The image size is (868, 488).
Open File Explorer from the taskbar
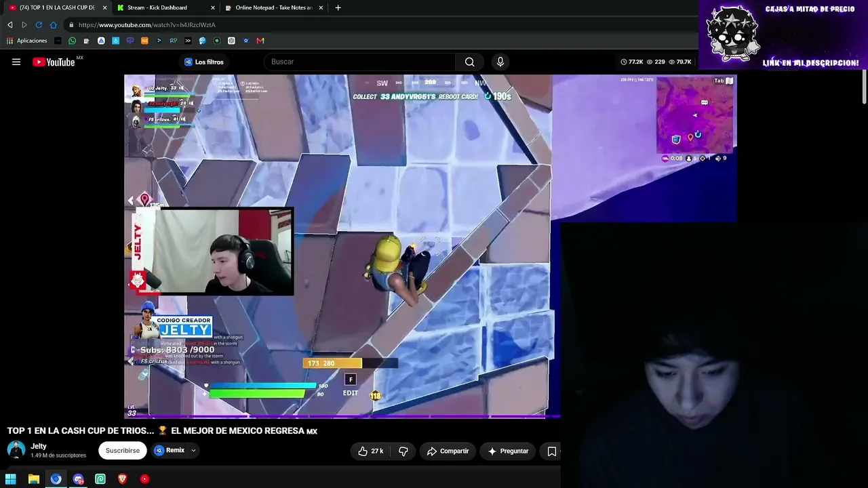[33, 479]
